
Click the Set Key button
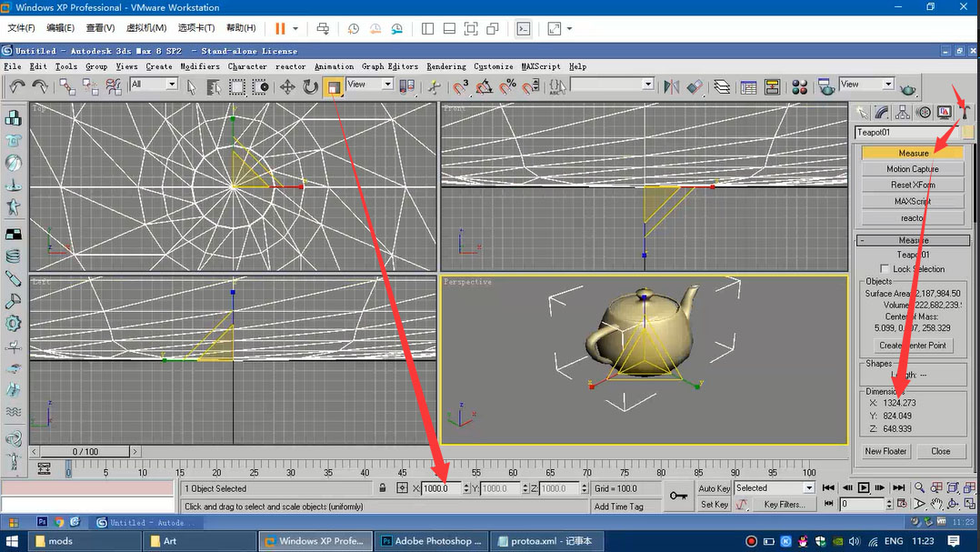click(x=714, y=505)
